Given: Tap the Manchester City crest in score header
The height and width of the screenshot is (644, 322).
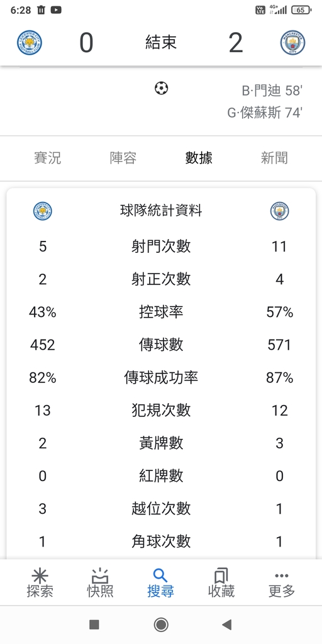Looking at the screenshot, I should [292, 43].
